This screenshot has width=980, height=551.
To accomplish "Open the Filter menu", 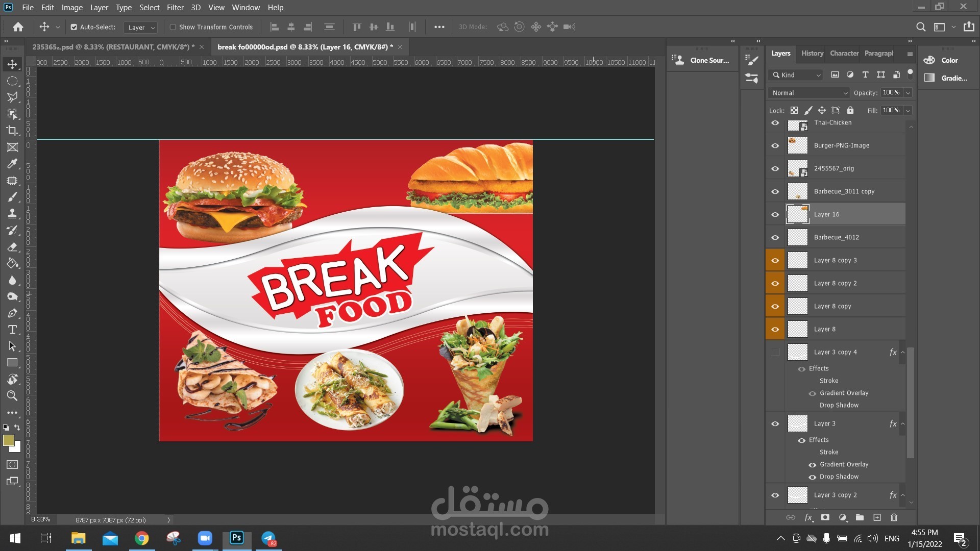I will click(175, 8).
